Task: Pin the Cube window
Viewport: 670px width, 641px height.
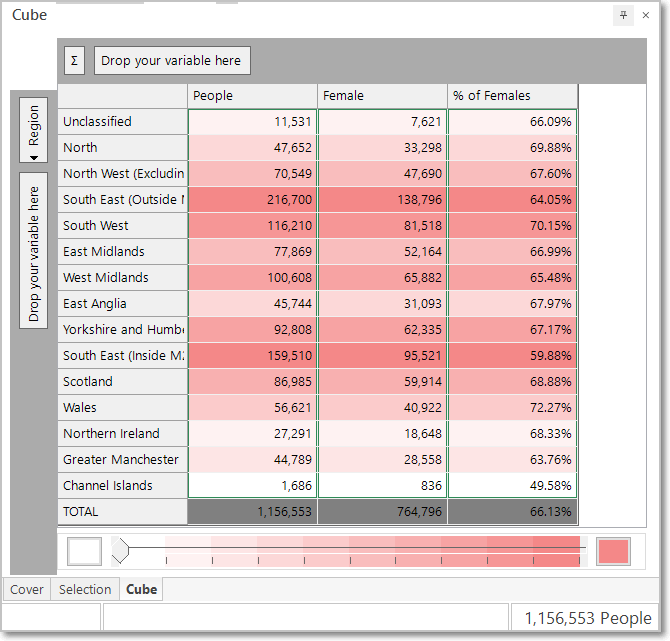Action: click(623, 15)
